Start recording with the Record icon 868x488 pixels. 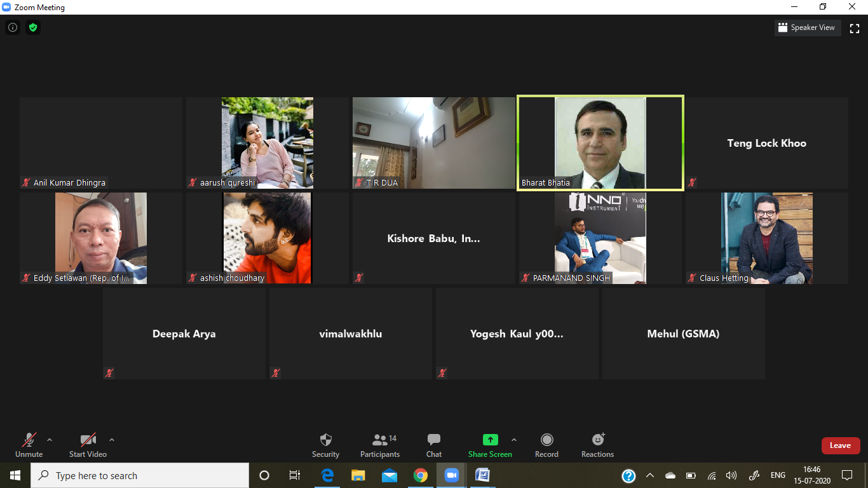click(546, 440)
